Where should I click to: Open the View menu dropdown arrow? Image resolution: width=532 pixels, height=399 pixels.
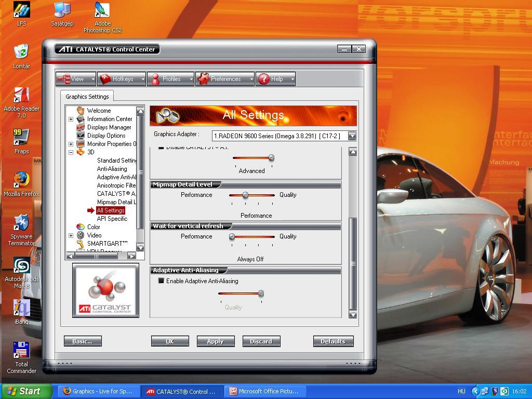tap(93, 79)
